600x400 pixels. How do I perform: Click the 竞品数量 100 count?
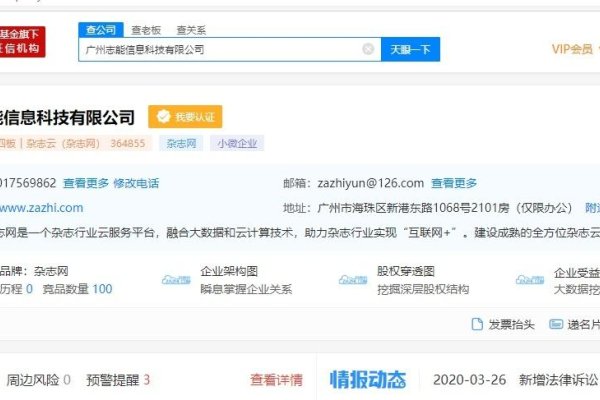coord(77,289)
